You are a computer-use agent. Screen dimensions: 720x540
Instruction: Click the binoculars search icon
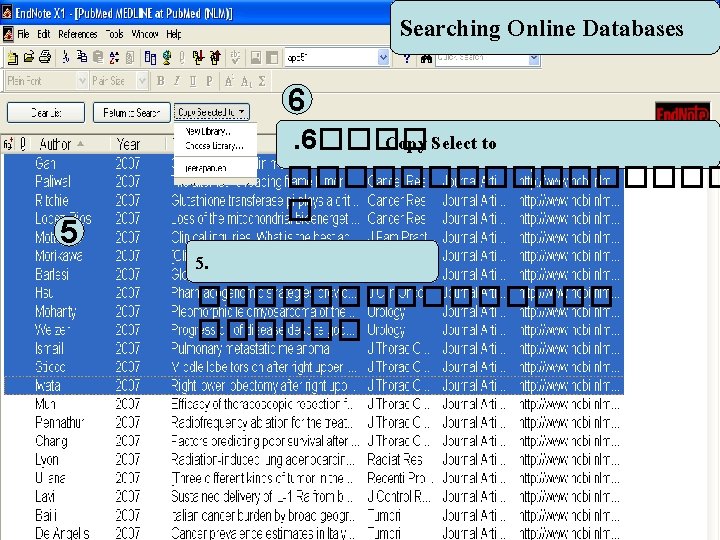pyautogui.click(x=426, y=59)
